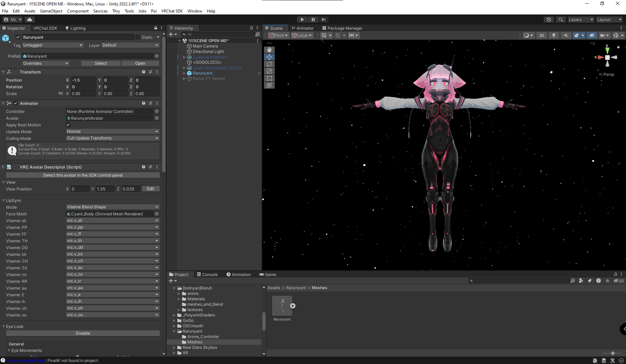Step one frame forward
The image size is (626, 364).
point(324,20)
